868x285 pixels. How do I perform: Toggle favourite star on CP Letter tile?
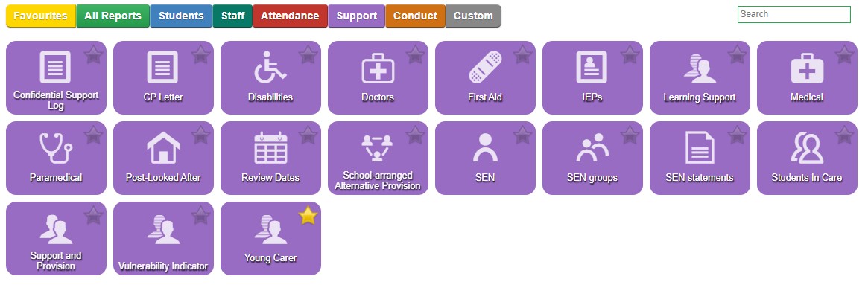(x=200, y=55)
